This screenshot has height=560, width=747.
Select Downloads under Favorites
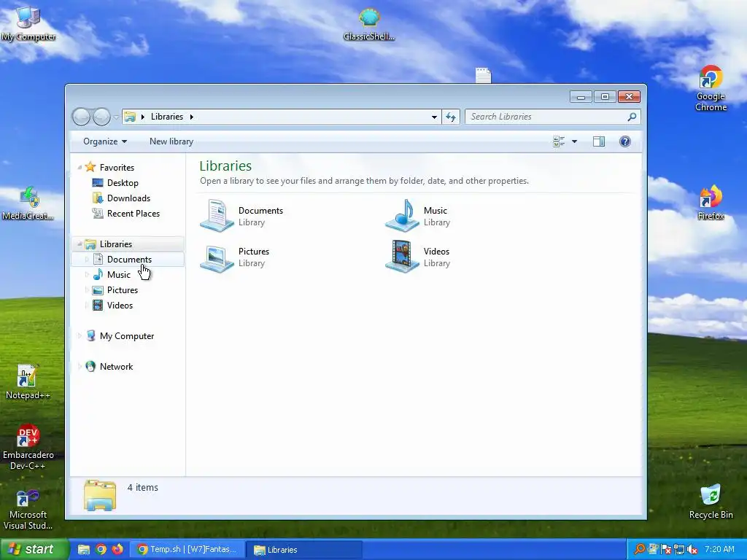point(128,198)
